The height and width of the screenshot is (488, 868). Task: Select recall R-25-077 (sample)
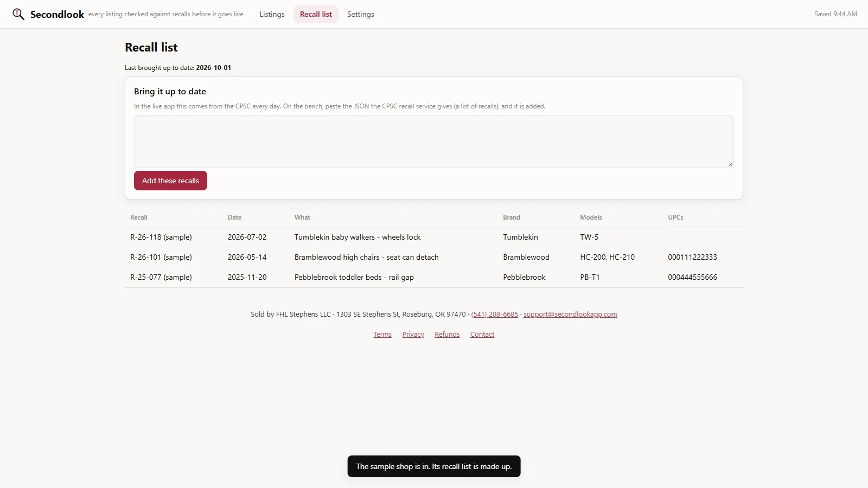pyautogui.click(x=161, y=277)
